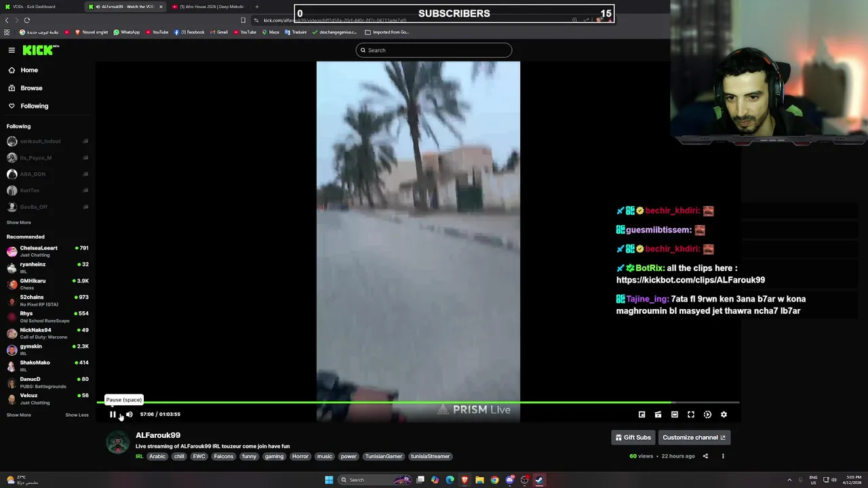Open WhatsApp bookmark
868x488 pixels.
pos(127,32)
